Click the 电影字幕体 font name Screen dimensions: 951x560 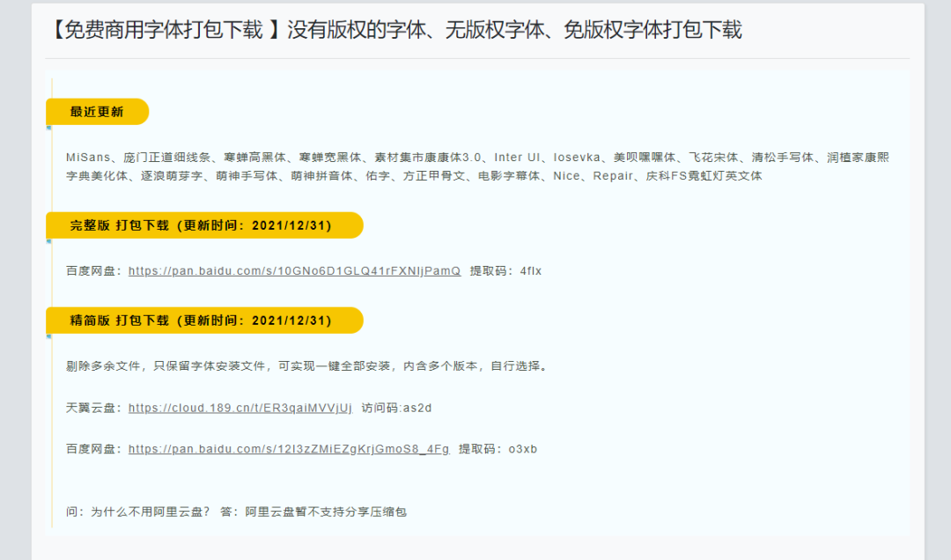point(509,176)
